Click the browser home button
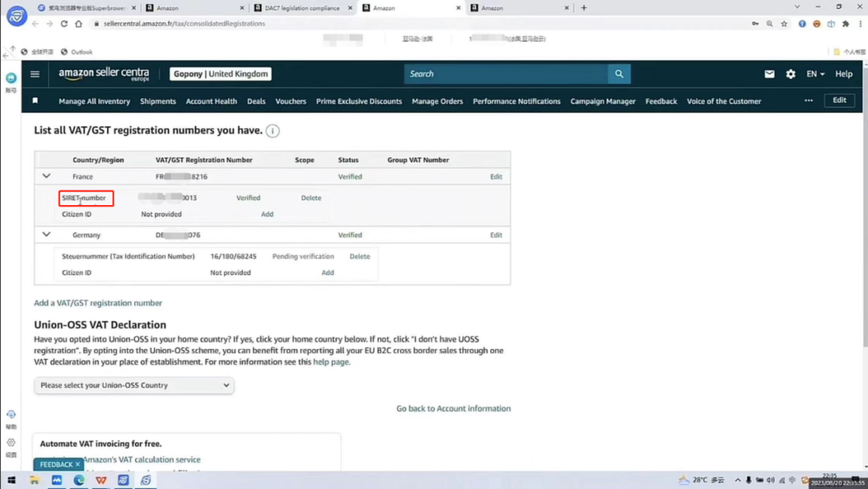 [x=79, y=24]
